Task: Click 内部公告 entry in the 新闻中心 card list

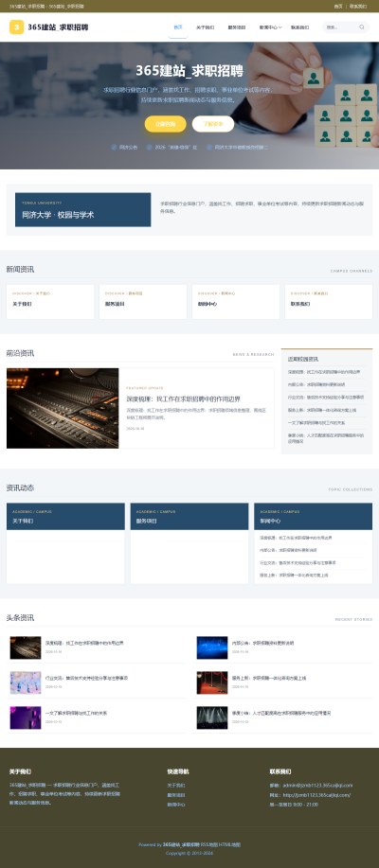Action: pos(288,550)
